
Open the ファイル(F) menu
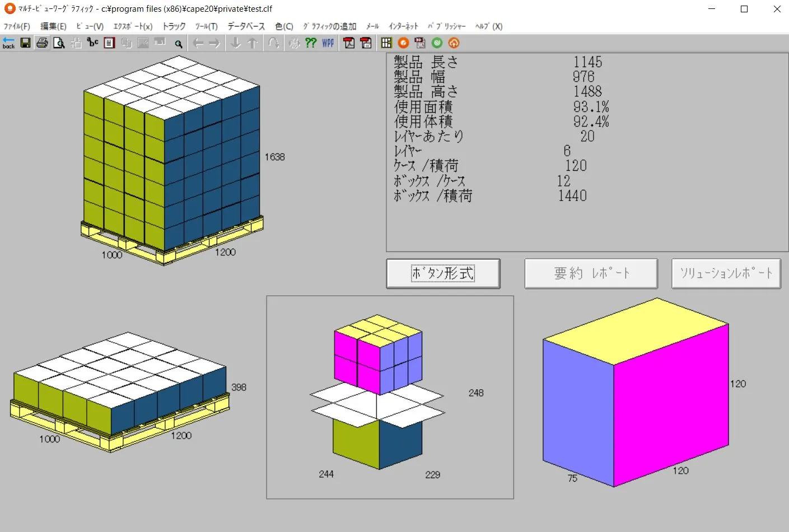[17, 26]
